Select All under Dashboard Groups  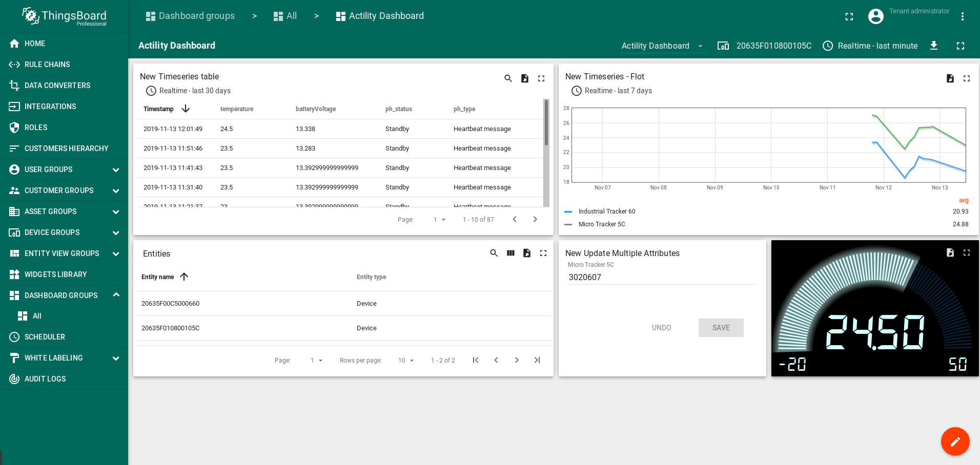(64, 316)
